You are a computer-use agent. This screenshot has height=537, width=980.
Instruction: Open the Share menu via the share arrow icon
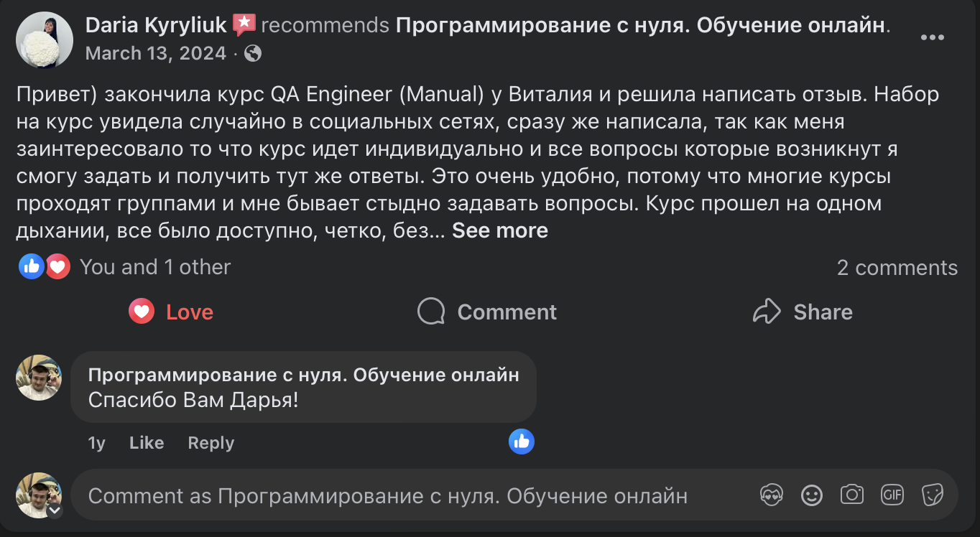pyautogui.click(x=803, y=312)
